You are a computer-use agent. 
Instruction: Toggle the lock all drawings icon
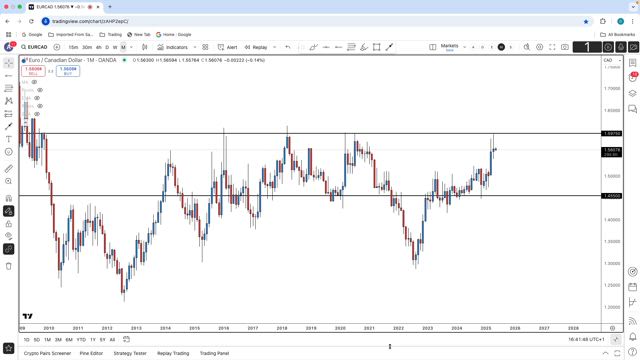[x=9, y=224]
